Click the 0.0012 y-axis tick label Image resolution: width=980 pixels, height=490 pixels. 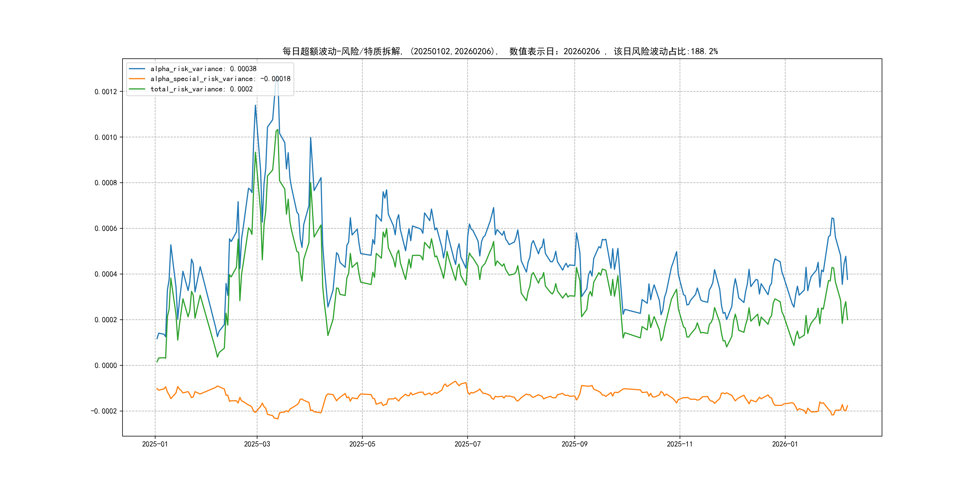[x=106, y=92]
